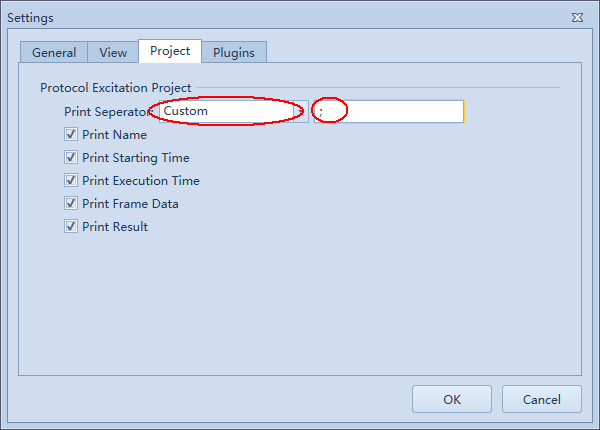The width and height of the screenshot is (600, 430).
Task: Uncheck the Print Result checkbox
Action: click(x=71, y=226)
